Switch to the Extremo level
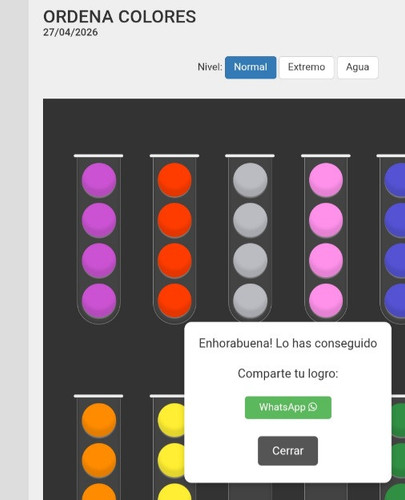This screenshot has height=500, width=405. click(x=306, y=67)
